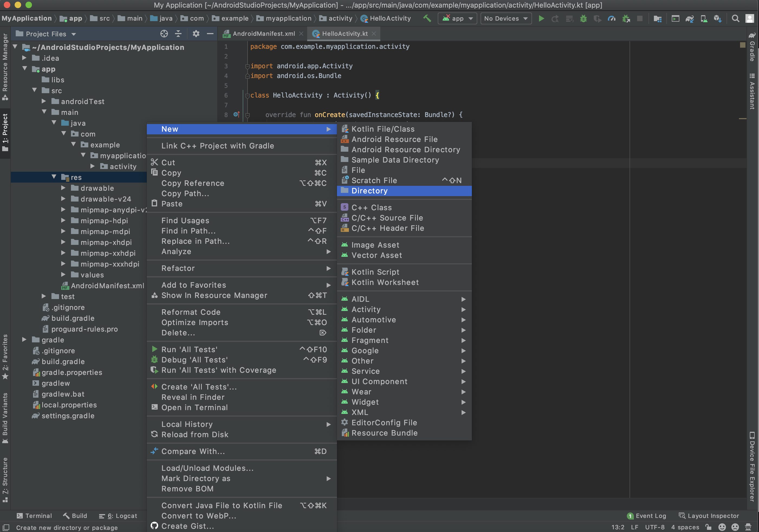This screenshot has width=759, height=532.
Task: Click the green Run app button
Action: (x=541, y=18)
